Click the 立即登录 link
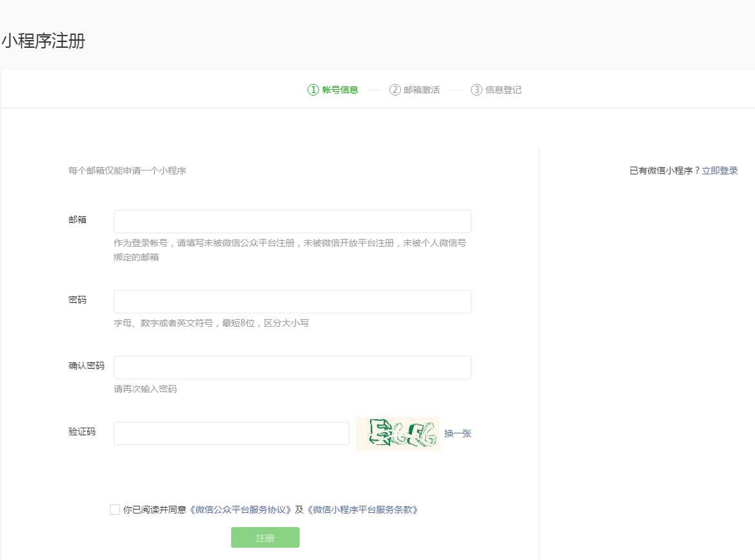This screenshot has width=755, height=560. point(719,171)
